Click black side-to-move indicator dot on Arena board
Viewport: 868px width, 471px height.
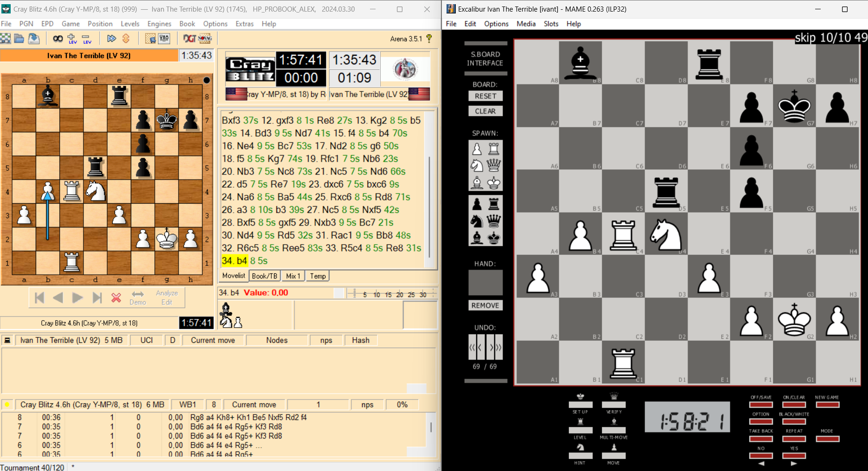coord(207,80)
